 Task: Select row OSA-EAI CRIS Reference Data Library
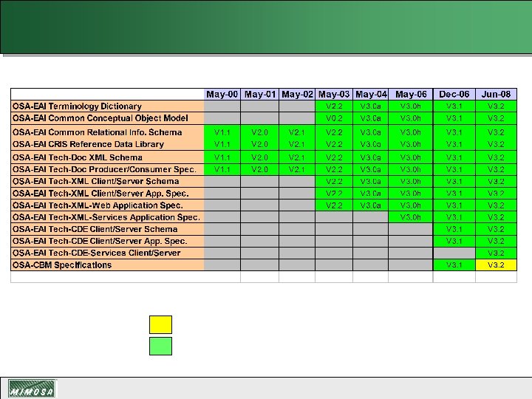[x=264, y=144]
